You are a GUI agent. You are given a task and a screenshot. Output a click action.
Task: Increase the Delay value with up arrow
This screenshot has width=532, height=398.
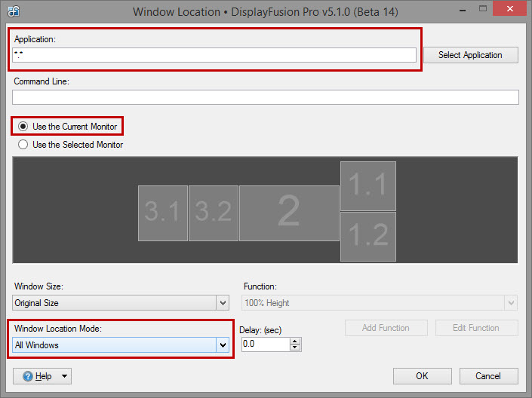[x=294, y=341]
